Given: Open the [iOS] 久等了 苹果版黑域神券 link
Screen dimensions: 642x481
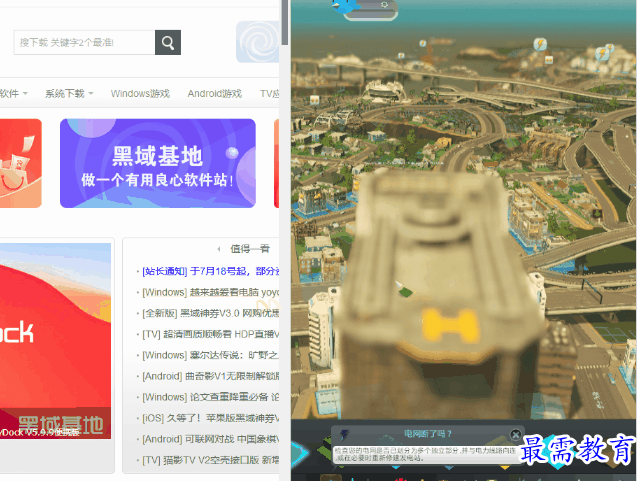Looking at the screenshot, I should click(210, 418).
